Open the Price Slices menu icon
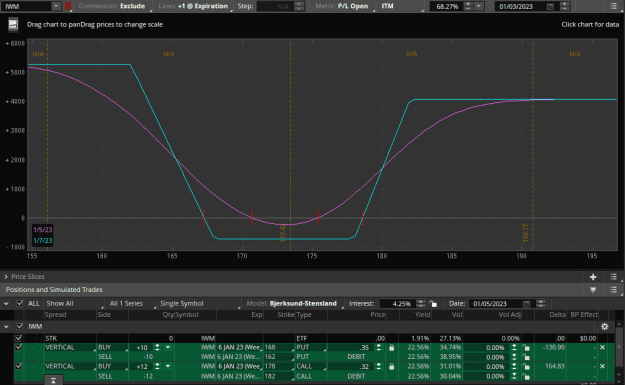 click(613, 277)
